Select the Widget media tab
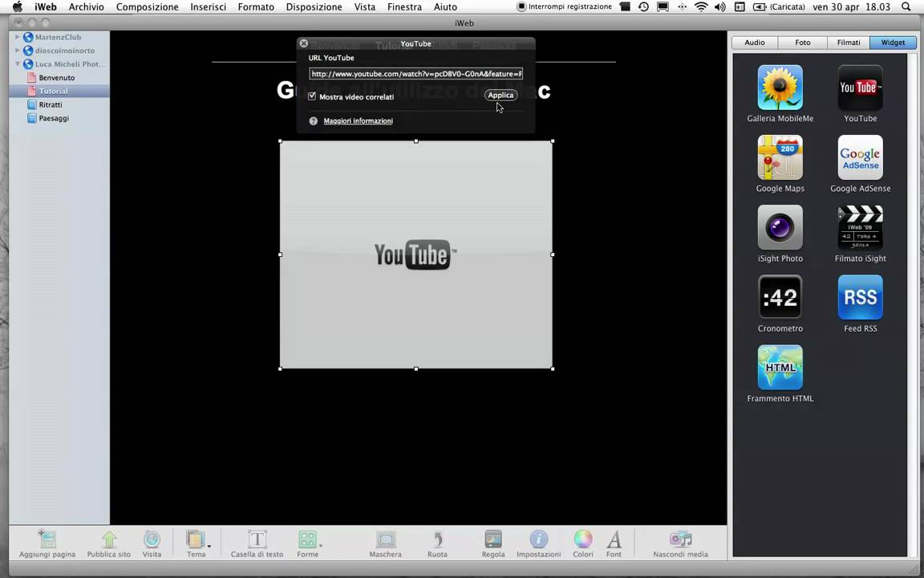The width and height of the screenshot is (924, 578). 893,43
